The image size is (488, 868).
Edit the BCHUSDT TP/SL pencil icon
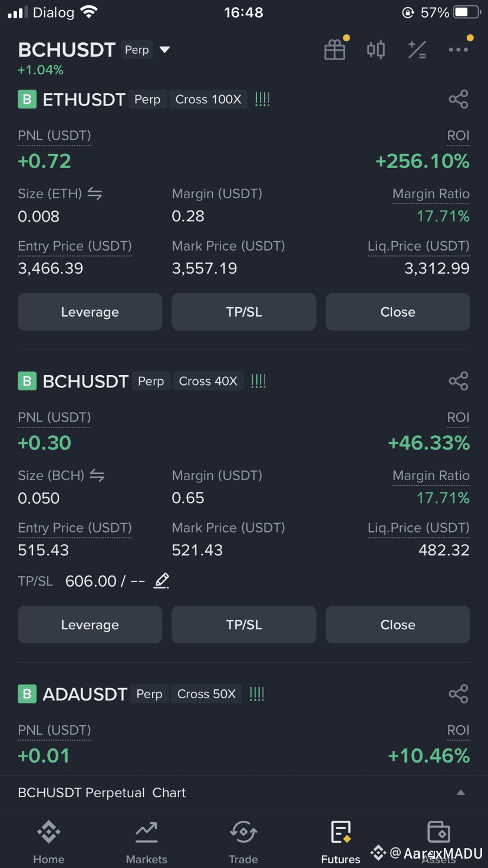tap(161, 581)
